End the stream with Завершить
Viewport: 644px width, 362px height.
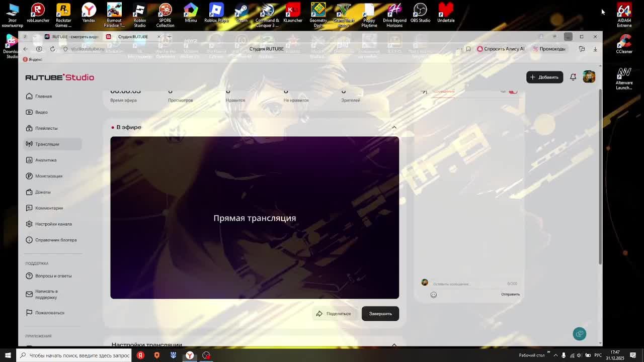click(380, 314)
